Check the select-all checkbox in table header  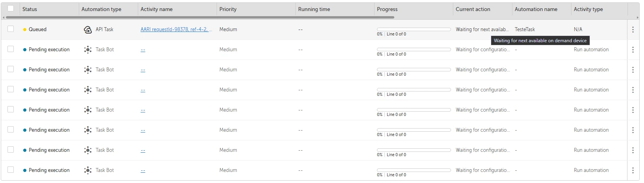pyautogui.click(x=11, y=8)
